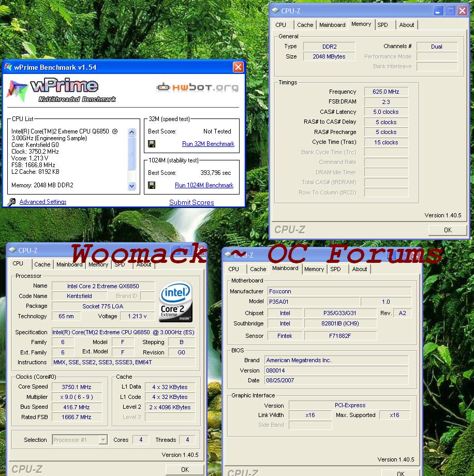Viewport: 474px width, 476px height.
Task: Click OK in the CPU-Z CPU window
Action: coord(185,470)
